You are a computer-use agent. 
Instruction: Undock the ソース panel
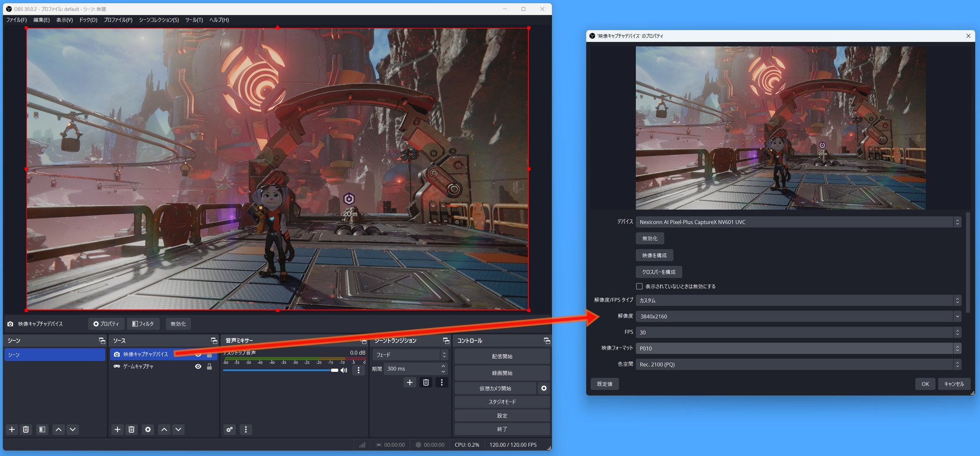214,341
